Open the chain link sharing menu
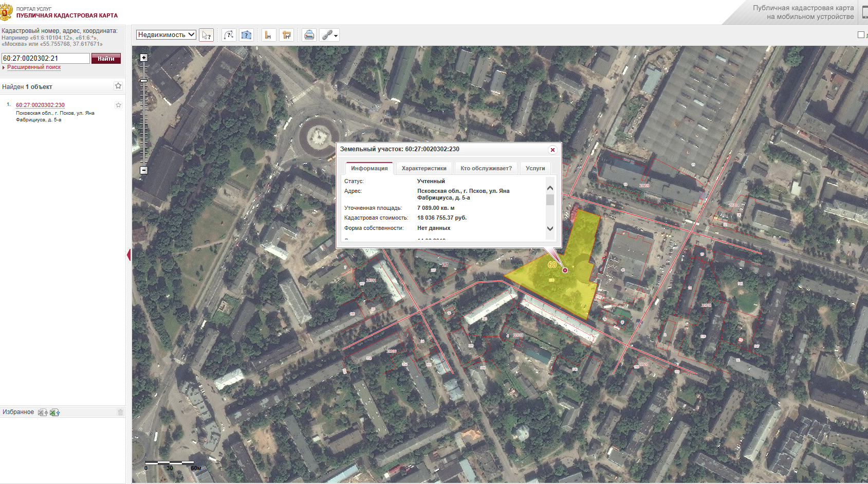This screenshot has width=868, height=484. [329, 35]
